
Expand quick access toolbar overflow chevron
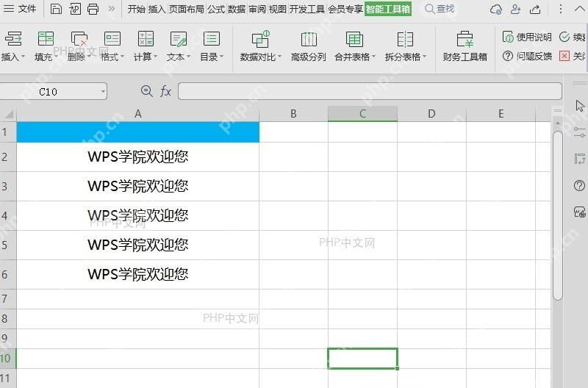click(x=112, y=8)
